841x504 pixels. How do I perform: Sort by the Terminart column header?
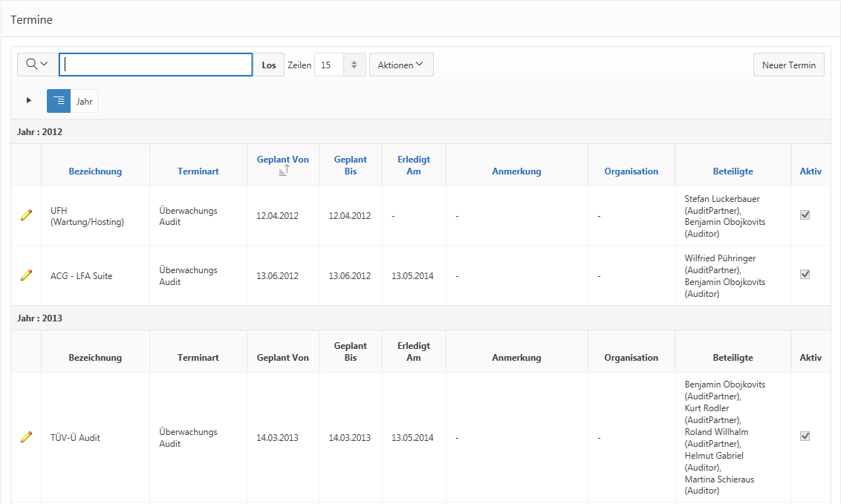[198, 171]
